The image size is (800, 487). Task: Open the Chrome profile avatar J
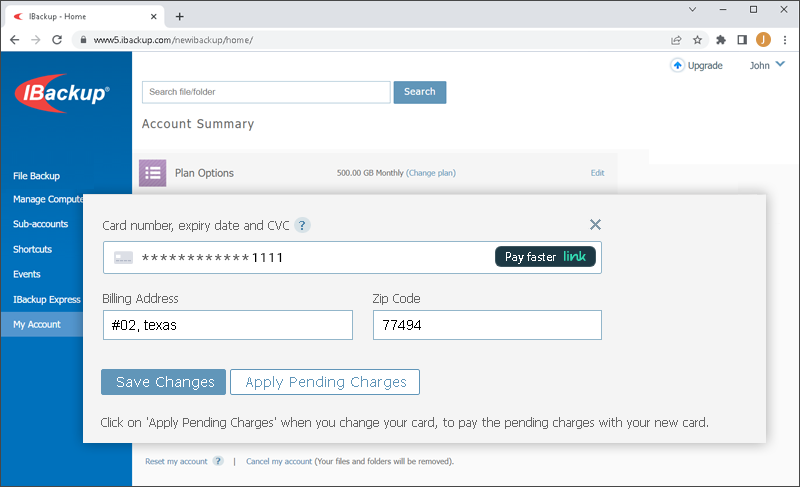(763, 40)
